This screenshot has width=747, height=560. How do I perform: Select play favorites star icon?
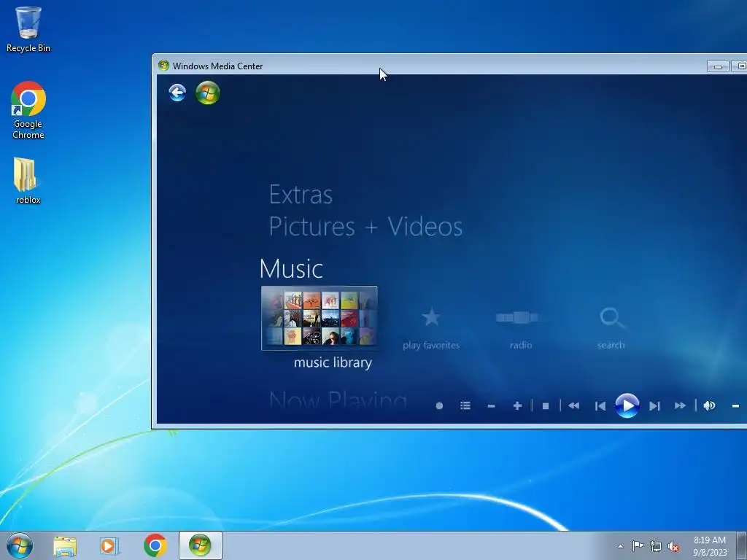431,317
